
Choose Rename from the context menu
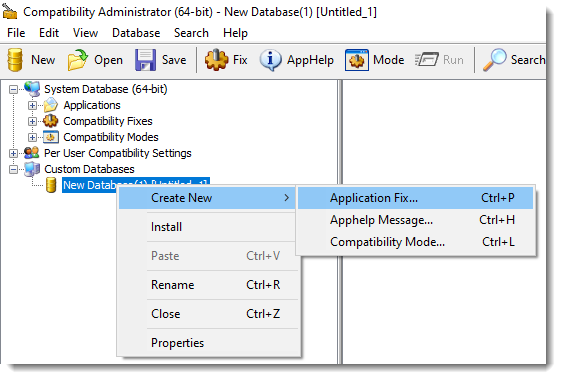pos(207,285)
